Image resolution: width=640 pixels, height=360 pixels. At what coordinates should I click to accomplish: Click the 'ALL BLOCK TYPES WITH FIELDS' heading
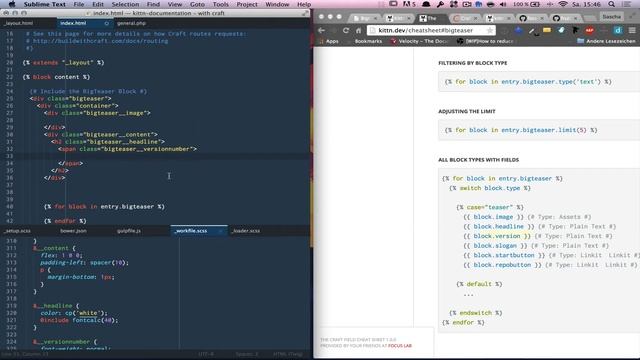pyautogui.click(x=478, y=160)
